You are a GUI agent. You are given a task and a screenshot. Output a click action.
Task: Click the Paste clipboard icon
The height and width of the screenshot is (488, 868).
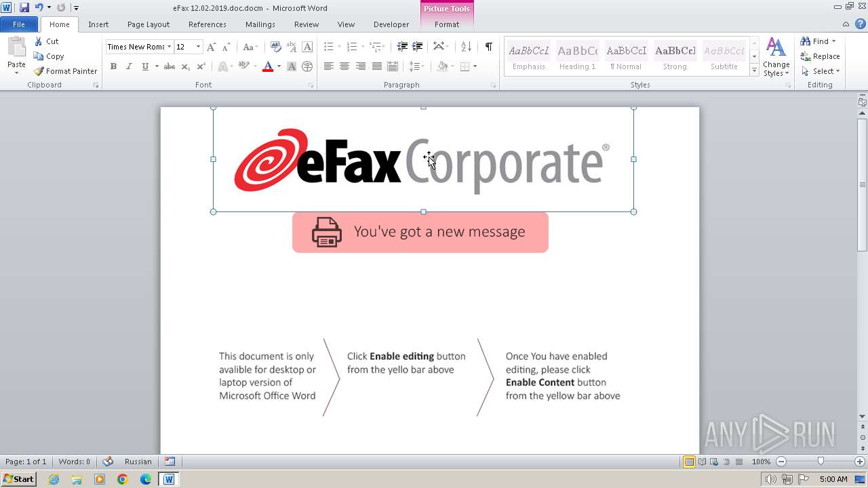16,47
